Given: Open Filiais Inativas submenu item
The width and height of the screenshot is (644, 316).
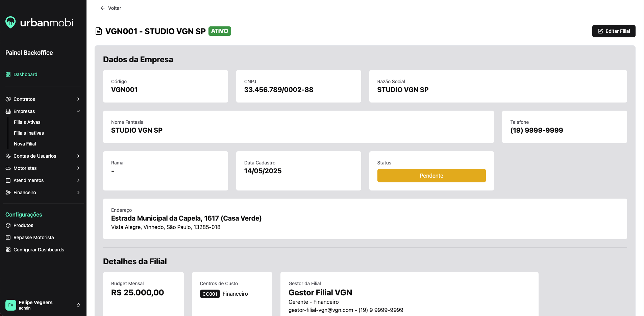Looking at the screenshot, I should pyautogui.click(x=29, y=133).
